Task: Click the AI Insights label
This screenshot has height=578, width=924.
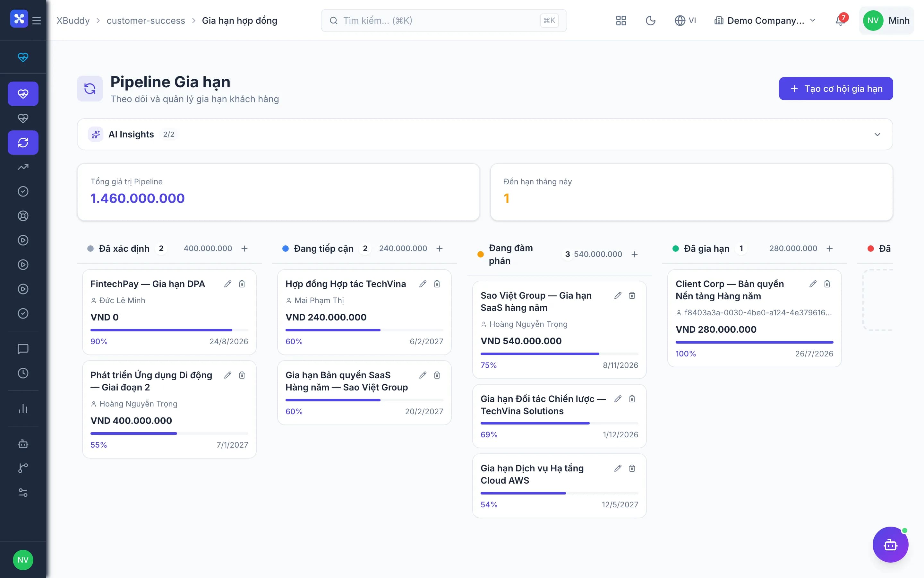Action: tap(131, 134)
